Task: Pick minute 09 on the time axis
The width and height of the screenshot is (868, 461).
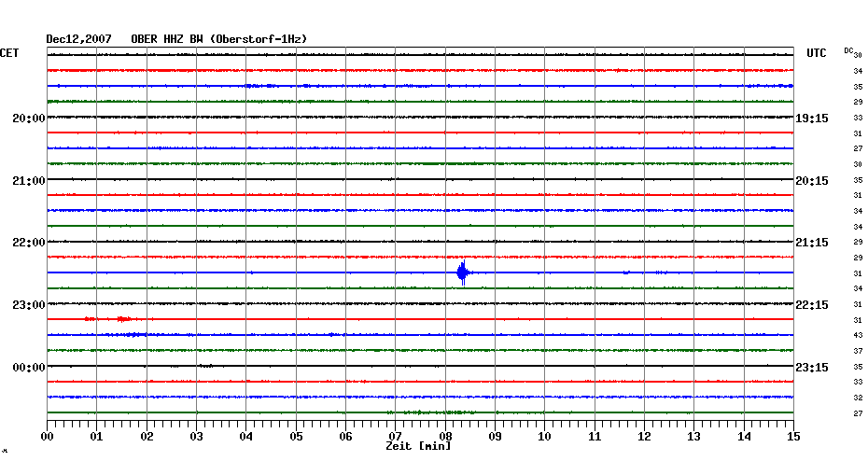Action: [495, 437]
